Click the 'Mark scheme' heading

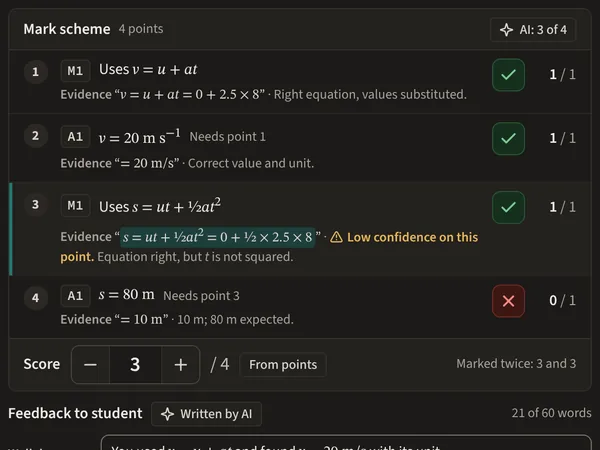coord(67,29)
